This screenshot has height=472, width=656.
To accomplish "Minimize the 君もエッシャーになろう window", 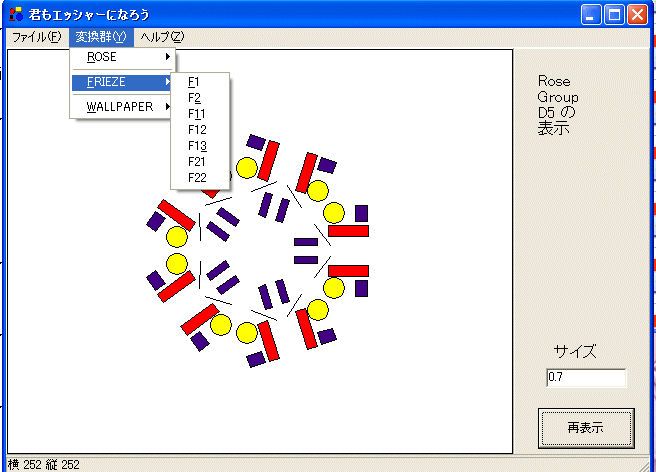I will [x=591, y=15].
